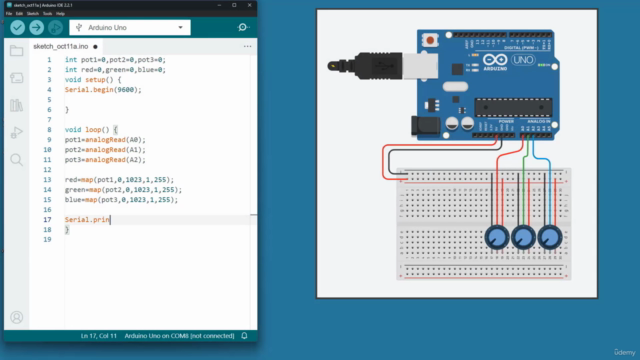Open the Sketchbook folder sidebar icon

tap(16, 51)
